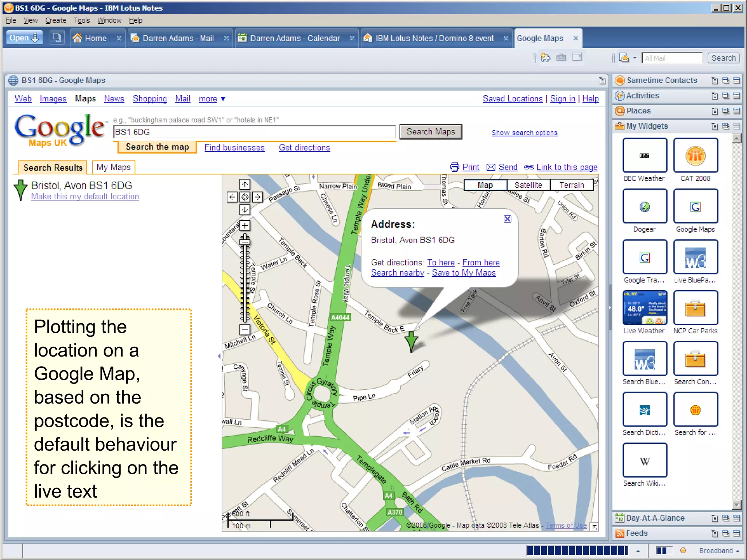Open the Create menu

[x=56, y=20]
